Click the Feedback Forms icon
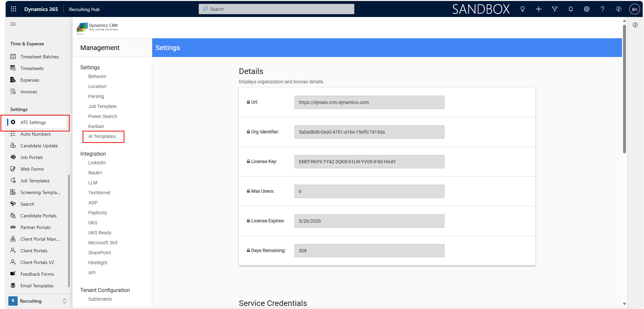The height and width of the screenshot is (309, 644). tap(13, 274)
